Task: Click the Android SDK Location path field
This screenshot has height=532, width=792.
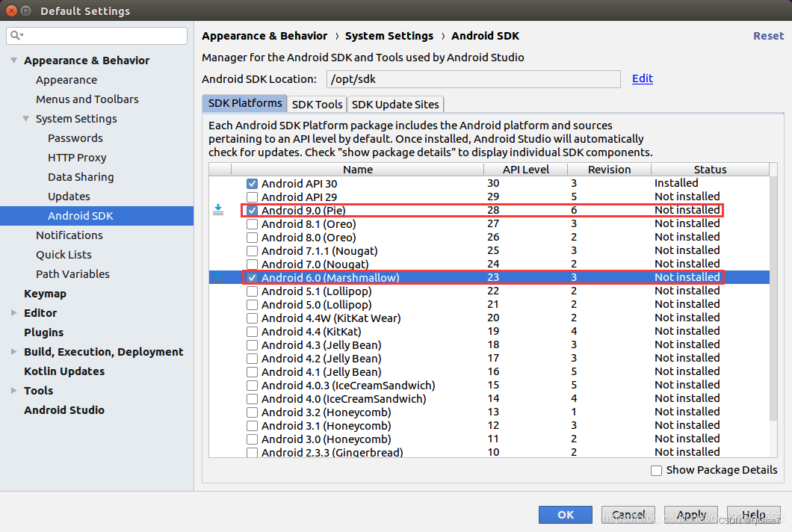Action: 473,79
